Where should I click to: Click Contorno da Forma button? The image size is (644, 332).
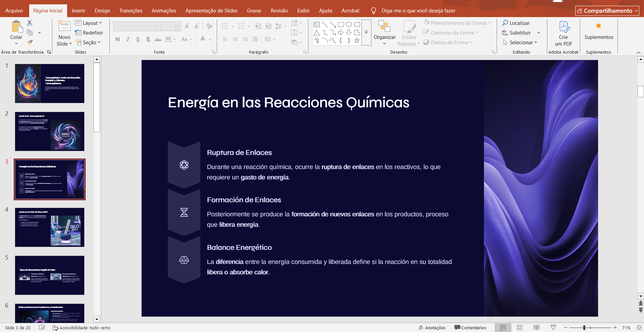click(x=451, y=33)
